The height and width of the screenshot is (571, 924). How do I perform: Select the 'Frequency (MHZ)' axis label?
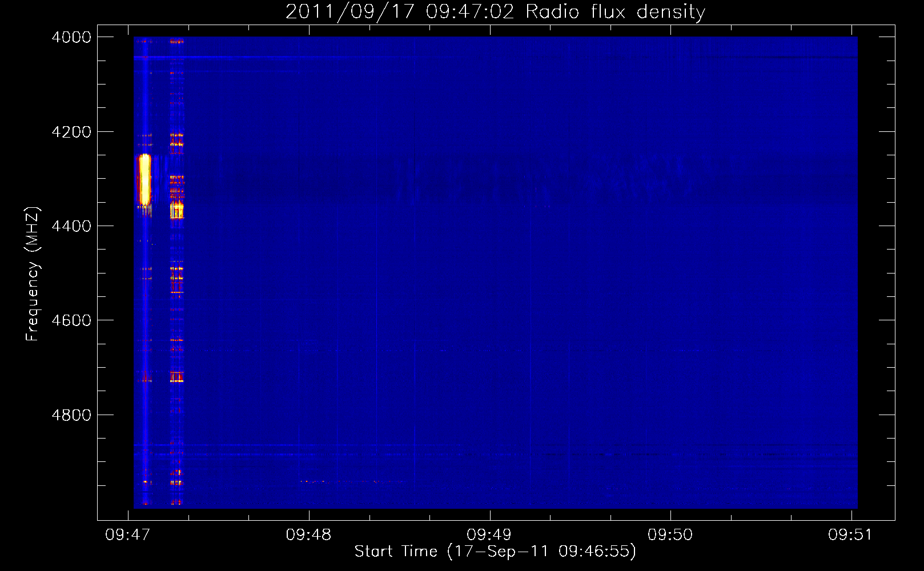click(x=33, y=274)
